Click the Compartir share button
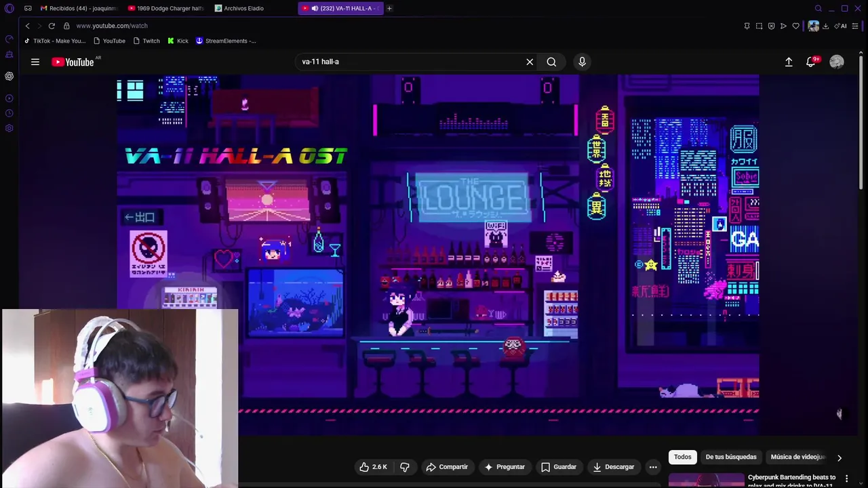The height and width of the screenshot is (488, 868). pos(447,467)
